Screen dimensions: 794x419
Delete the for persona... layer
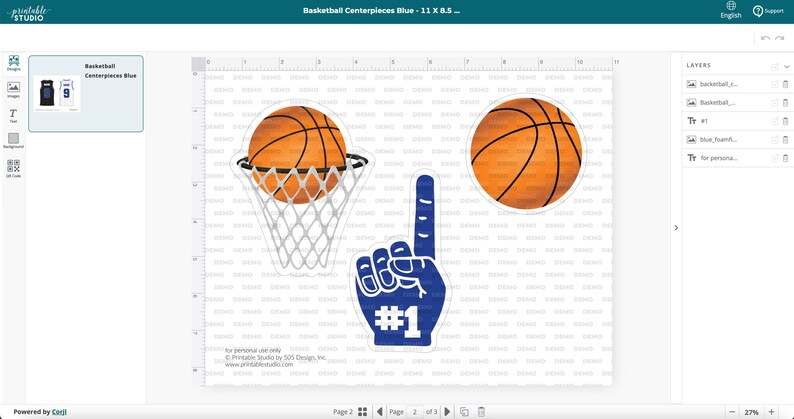(785, 158)
